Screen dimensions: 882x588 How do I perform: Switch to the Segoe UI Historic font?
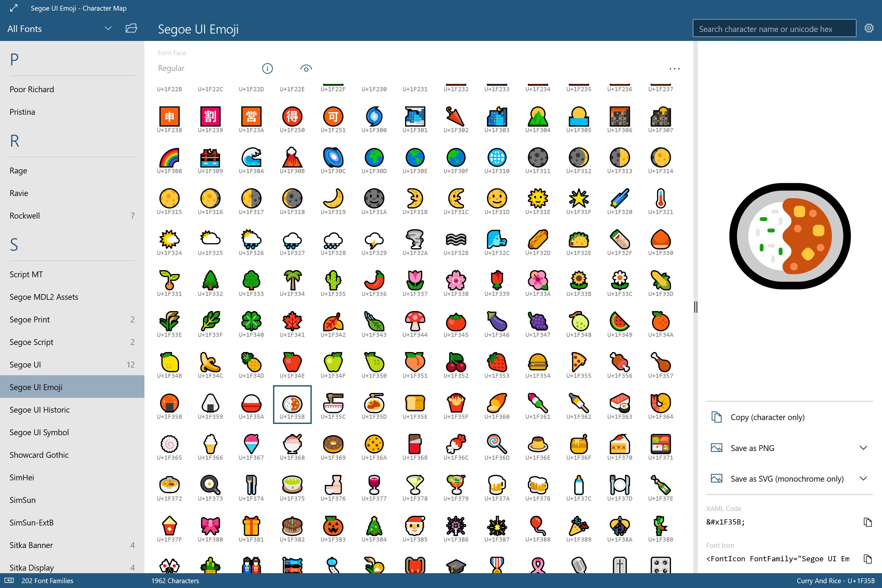click(40, 409)
